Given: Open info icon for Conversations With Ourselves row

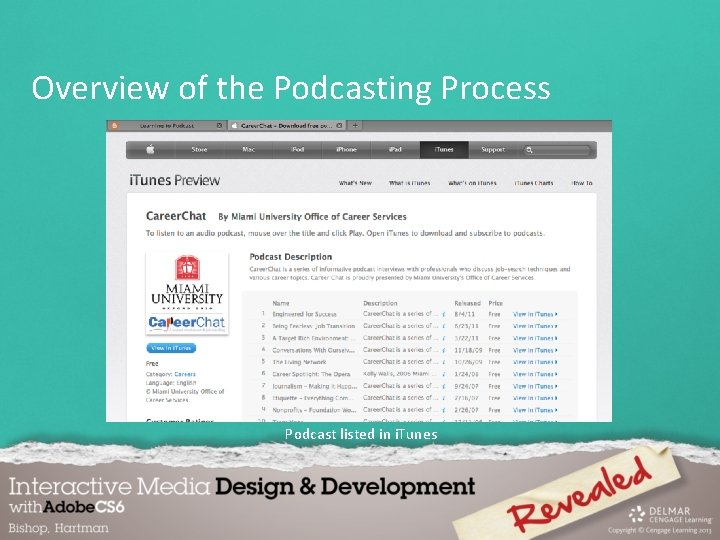Looking at the screenshot, I should [444, 350].
